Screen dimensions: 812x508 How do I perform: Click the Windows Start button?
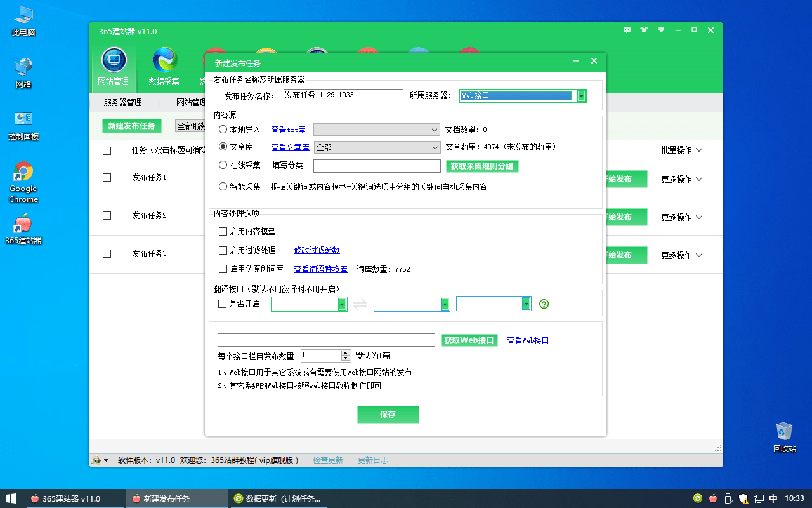[11, 498]
